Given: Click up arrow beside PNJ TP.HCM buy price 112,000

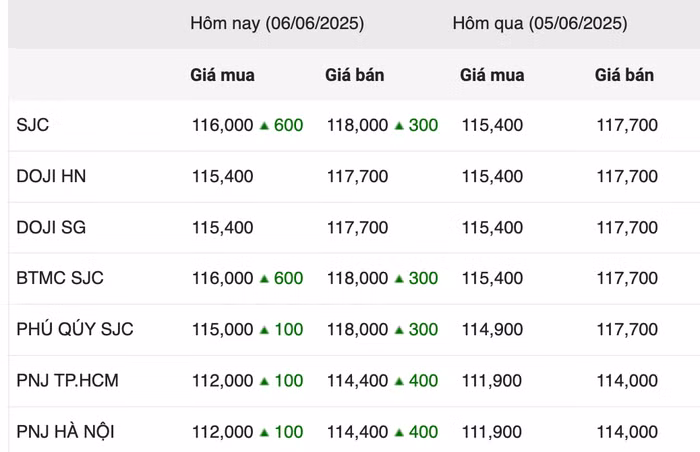Looking at the screenshot, I should point(264,381).
